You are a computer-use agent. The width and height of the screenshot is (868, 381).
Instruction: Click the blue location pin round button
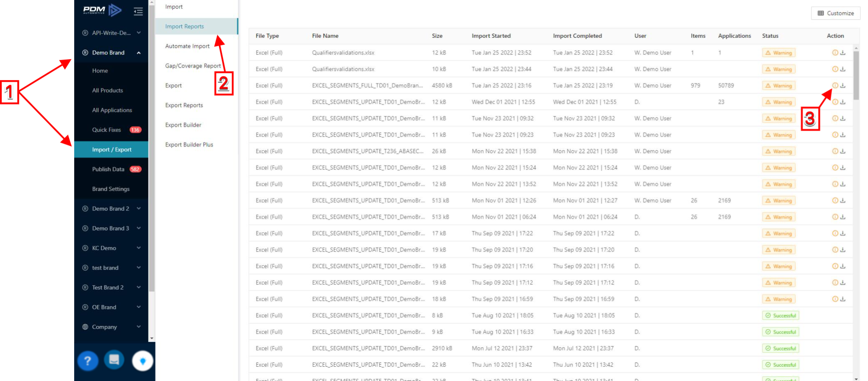pyautogui.click(x=143, y=361)
